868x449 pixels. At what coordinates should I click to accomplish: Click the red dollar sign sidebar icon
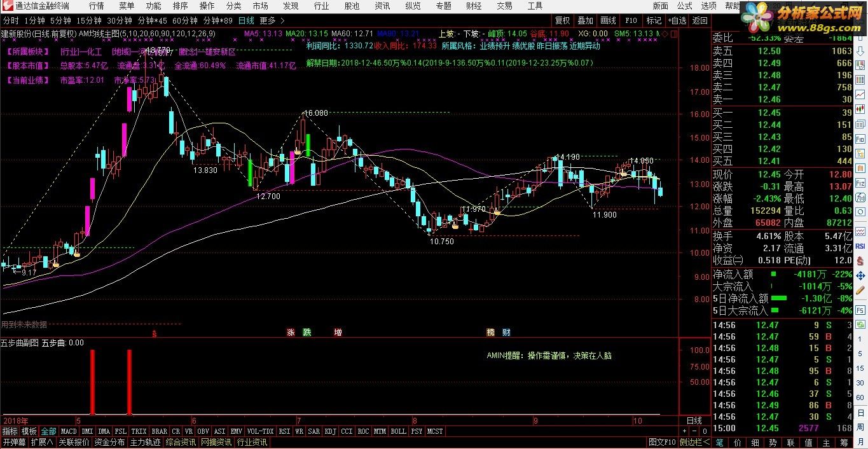coord(860,261)
